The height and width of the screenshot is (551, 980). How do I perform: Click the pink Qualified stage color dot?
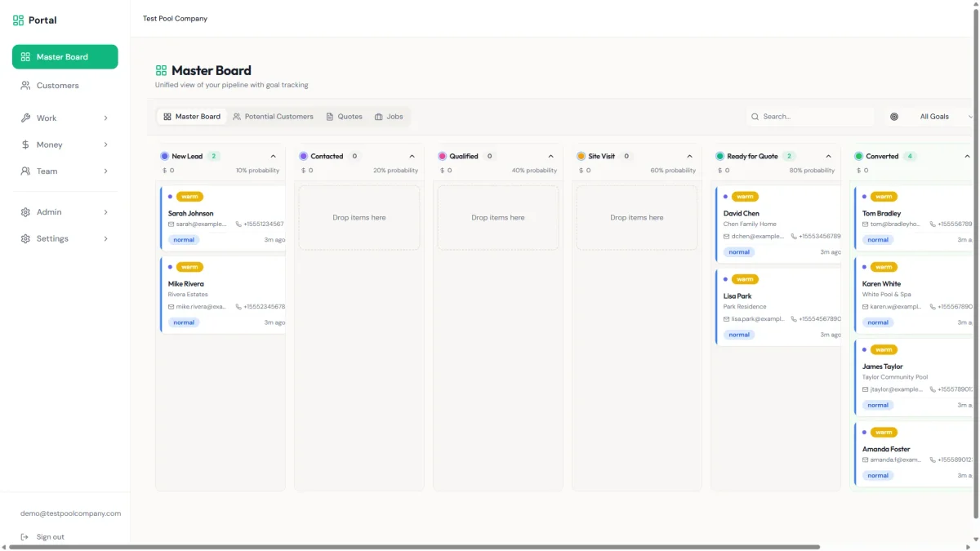[443, 156]
